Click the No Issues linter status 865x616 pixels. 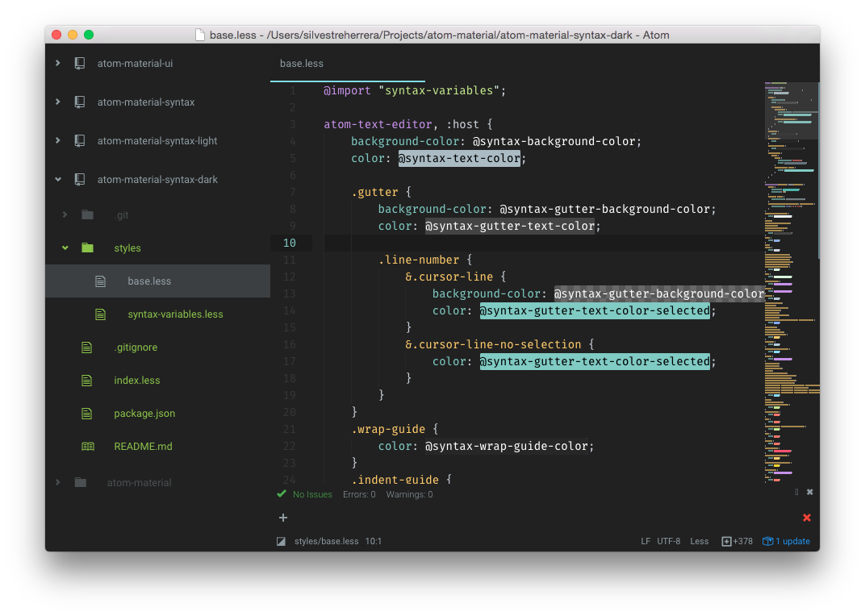(312, 494)
